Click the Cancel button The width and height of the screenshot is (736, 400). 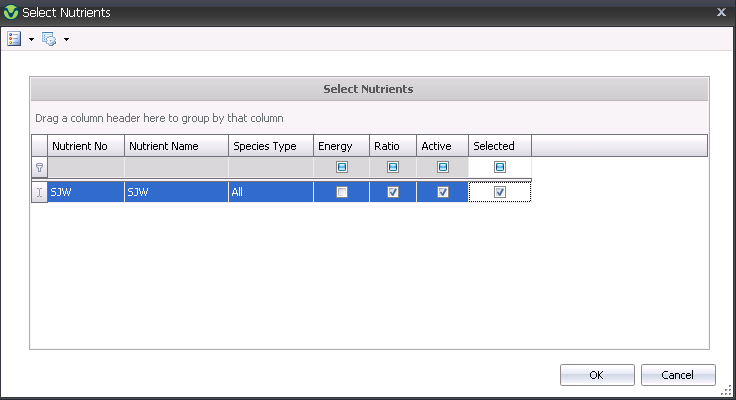coord(678,375)
